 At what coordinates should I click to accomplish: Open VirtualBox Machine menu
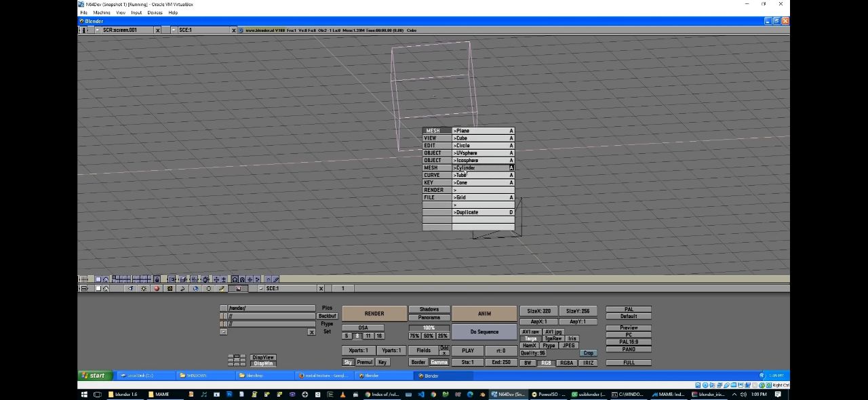(102, 12)
